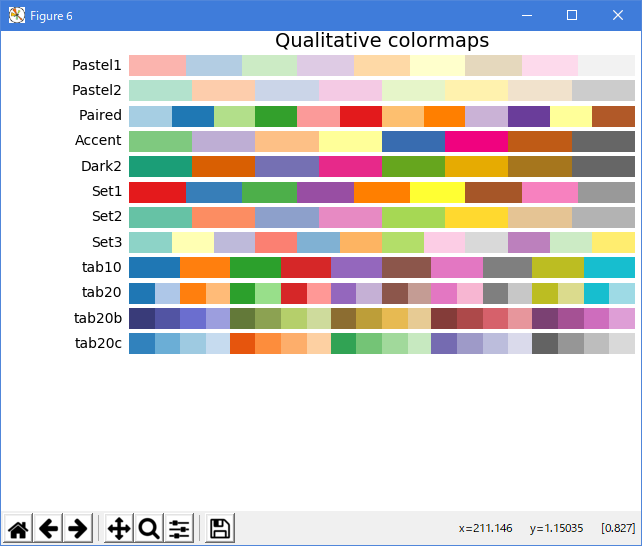Viewport: 642px width, 546px height.
Task: Pick the olive swatch in tab10
Action: coord(558,267)
